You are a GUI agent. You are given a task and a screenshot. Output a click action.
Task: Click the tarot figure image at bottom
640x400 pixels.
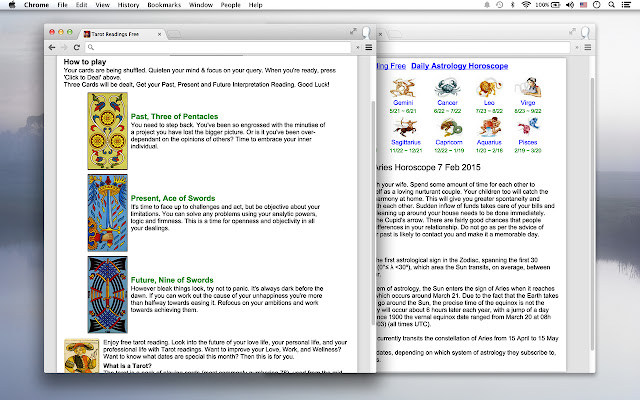click(82, 356)
